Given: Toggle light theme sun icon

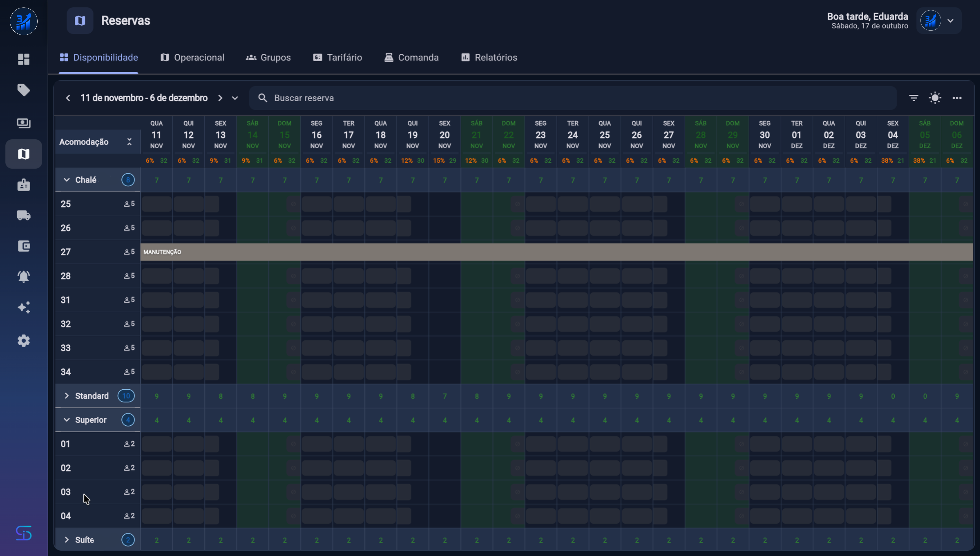Looking at the screenshot, I should (935, 98).
